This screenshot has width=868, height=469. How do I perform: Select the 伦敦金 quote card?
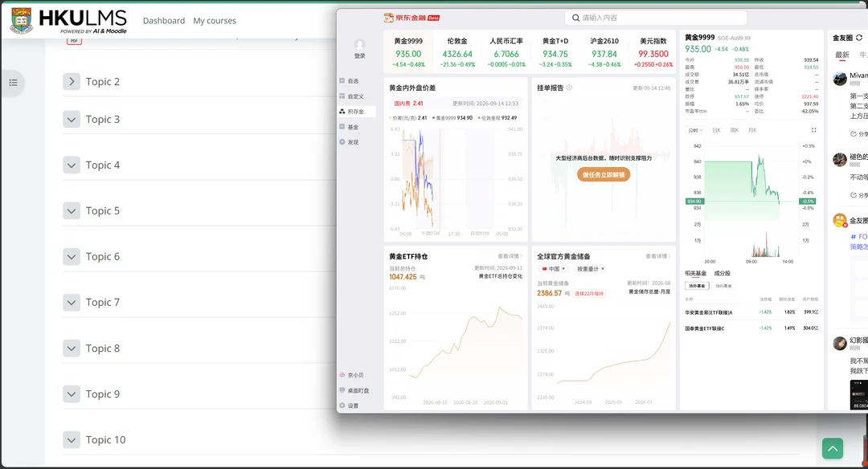[457, 52]
